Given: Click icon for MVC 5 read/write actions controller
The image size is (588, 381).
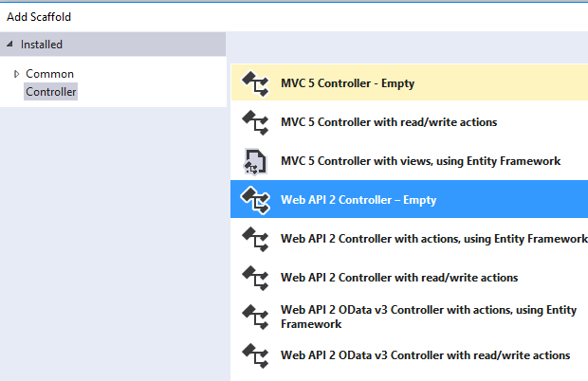Looking at the screenshot, I should point(256,122).
